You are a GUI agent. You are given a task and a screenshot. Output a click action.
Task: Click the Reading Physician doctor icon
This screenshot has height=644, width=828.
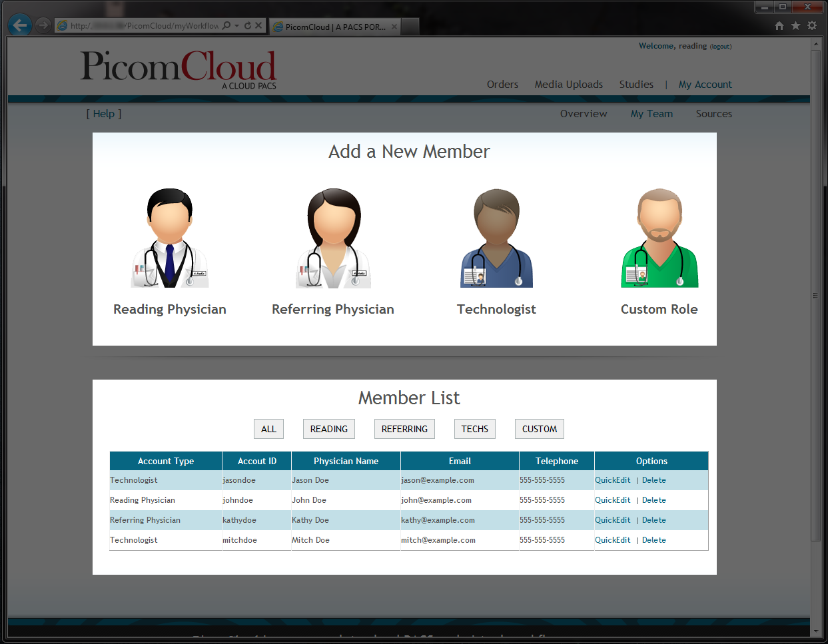(x=169, y=238)
